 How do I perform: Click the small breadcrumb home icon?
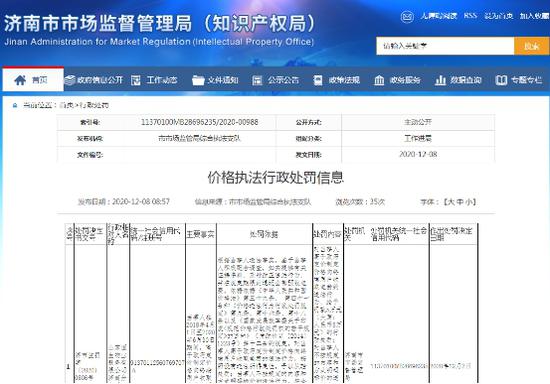pyautogui.click(x=15, y=105)
